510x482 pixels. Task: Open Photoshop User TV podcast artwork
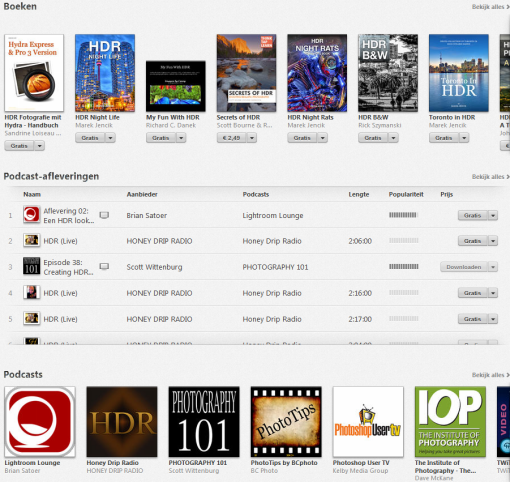click(x=368, y=422)
